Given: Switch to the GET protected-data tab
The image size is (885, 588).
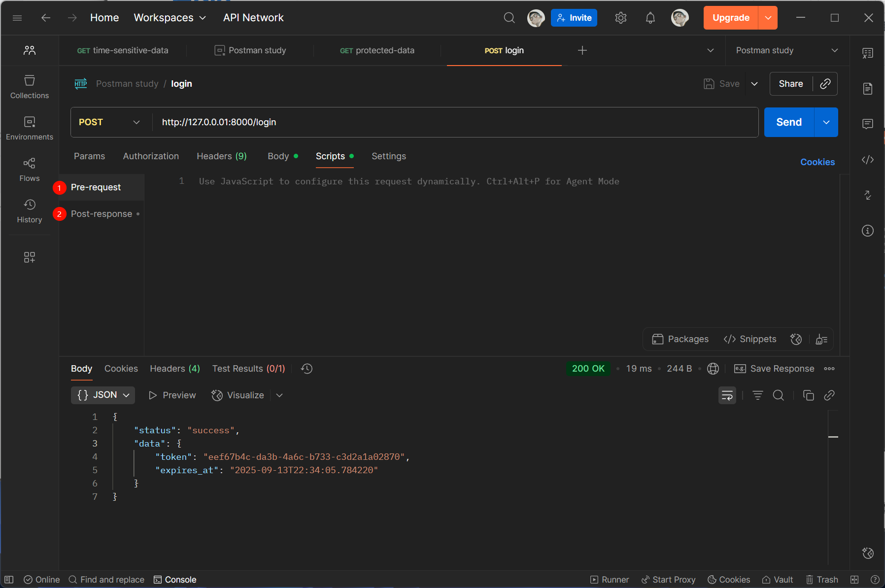Looking at the screenshot, I should [x=377, y=50].
